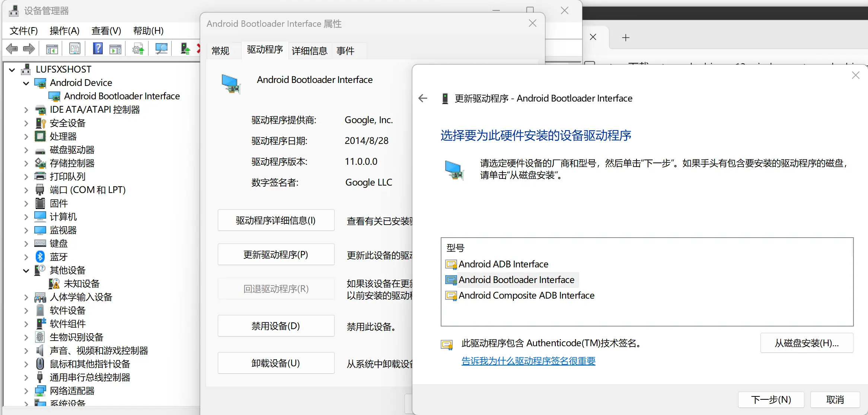
Task: Click the toolbar Back arrow
Action: (x=12, y=49)
